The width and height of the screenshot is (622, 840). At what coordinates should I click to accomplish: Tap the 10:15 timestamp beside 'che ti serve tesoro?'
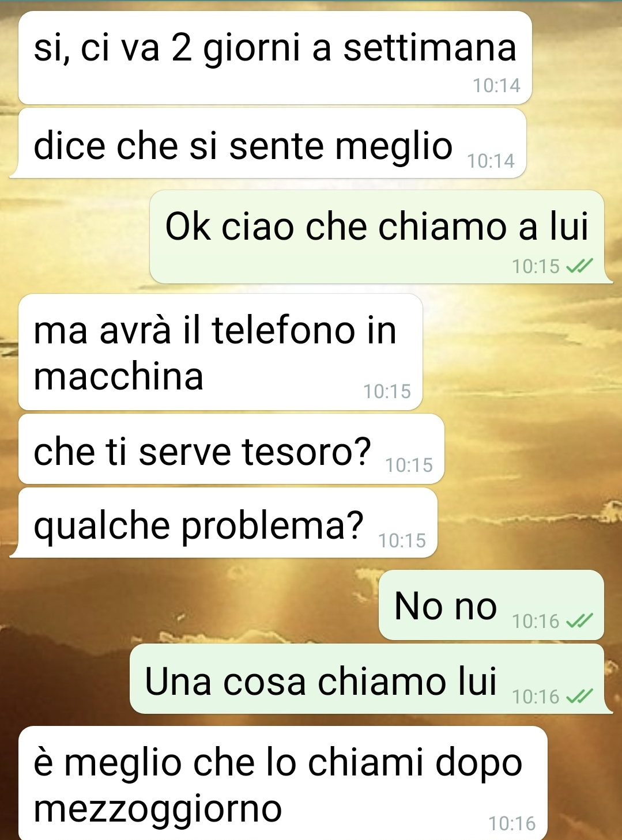[409, 465]
